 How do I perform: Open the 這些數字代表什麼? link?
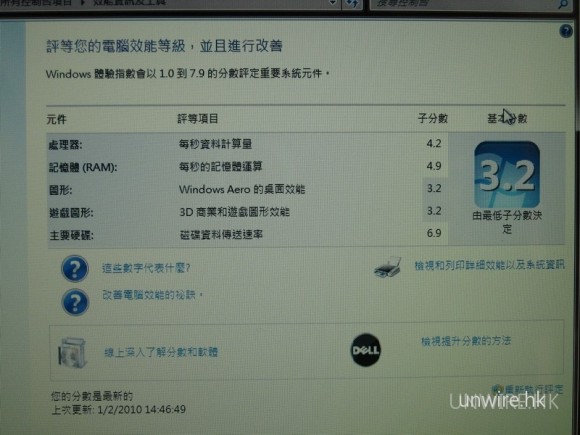(x=146, y=268)
